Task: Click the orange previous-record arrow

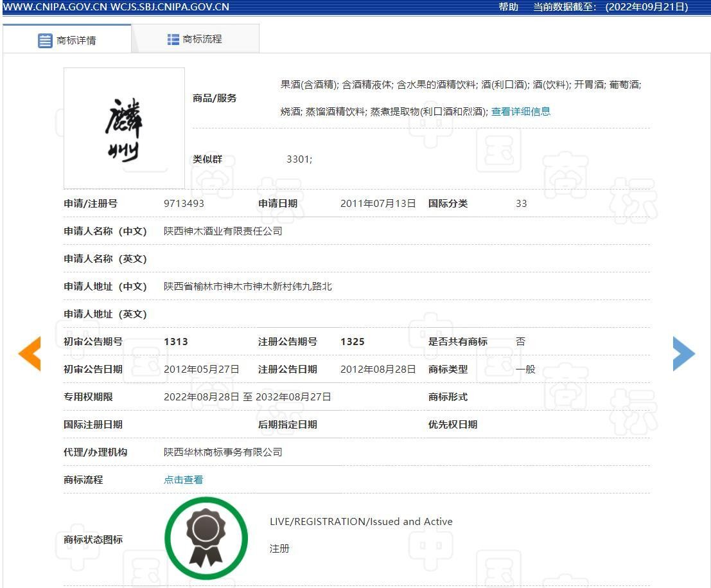Action: [30, 353]
